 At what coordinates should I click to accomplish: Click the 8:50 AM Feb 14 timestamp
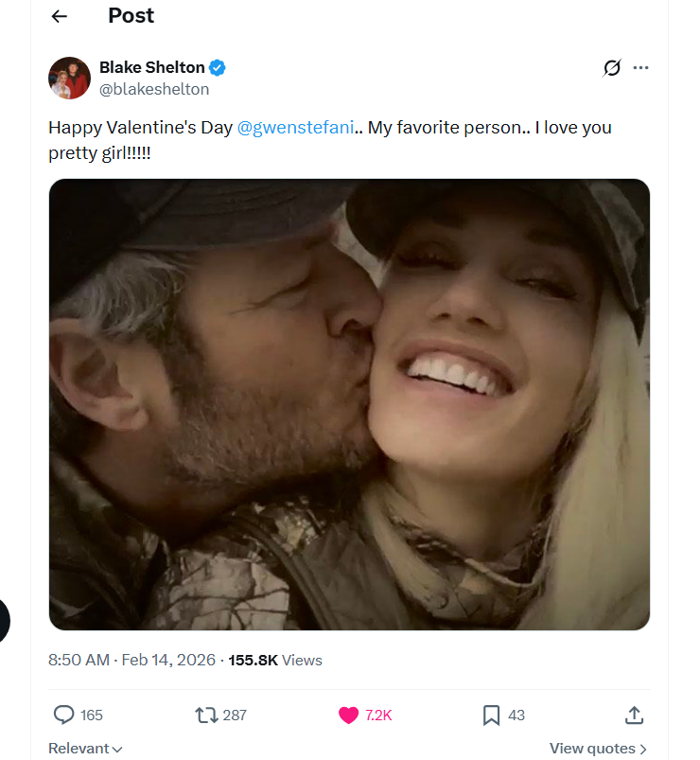(131, 660)
